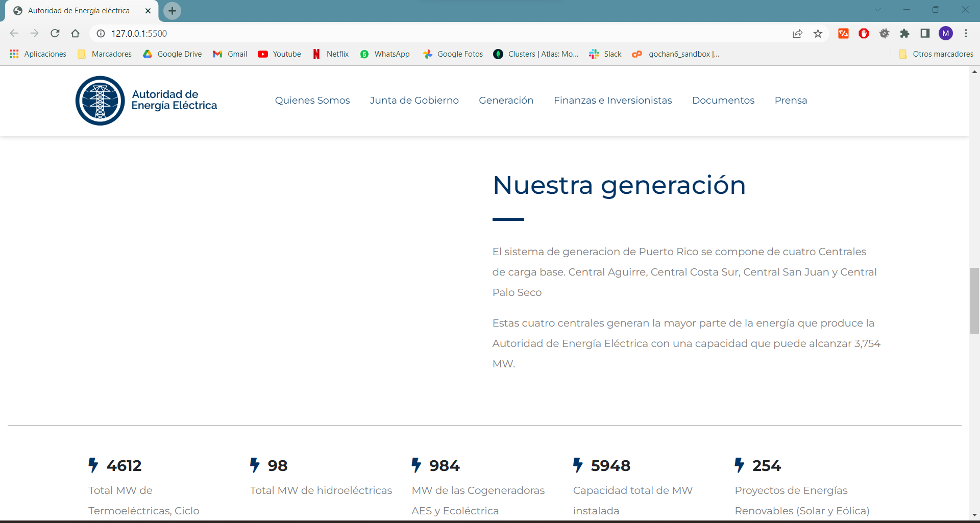Open a new browser tab
Screen dimensions: 980x523
click(x=172, y=11)
